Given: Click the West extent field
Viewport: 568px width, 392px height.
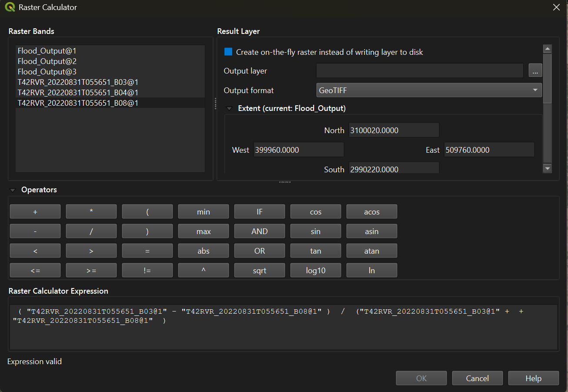Looking at the screenshot, I should [299, 150].
